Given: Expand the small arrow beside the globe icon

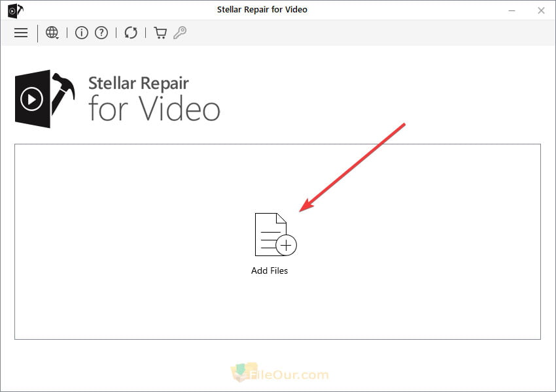Looking at the screenshot, I should (x=58, y=37).
